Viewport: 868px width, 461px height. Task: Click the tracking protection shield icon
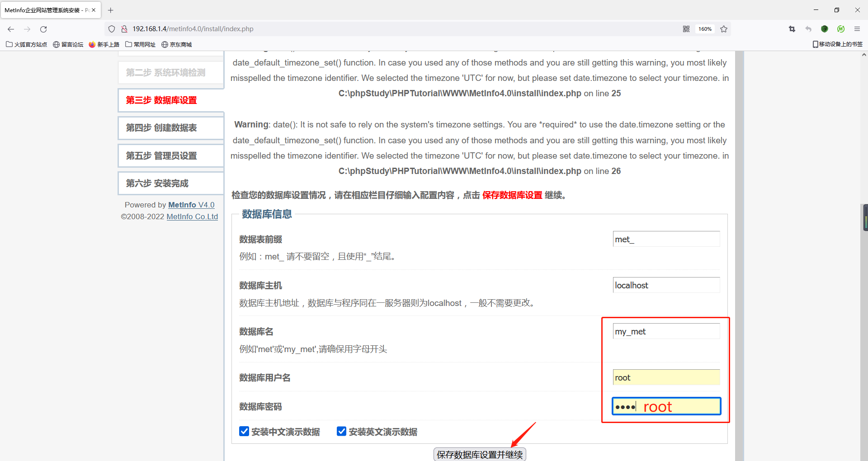pyautogui.click(x=112, y=29)
